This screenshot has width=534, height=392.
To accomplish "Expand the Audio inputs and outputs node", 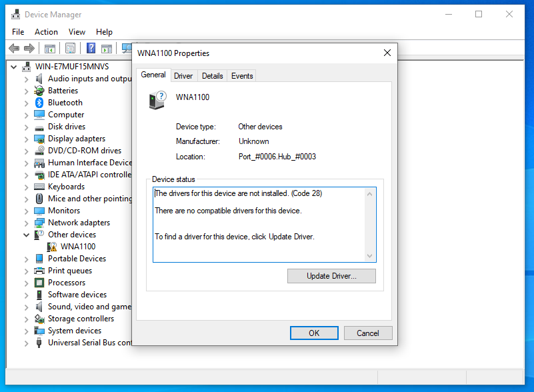I will click(x=26, y=79).
